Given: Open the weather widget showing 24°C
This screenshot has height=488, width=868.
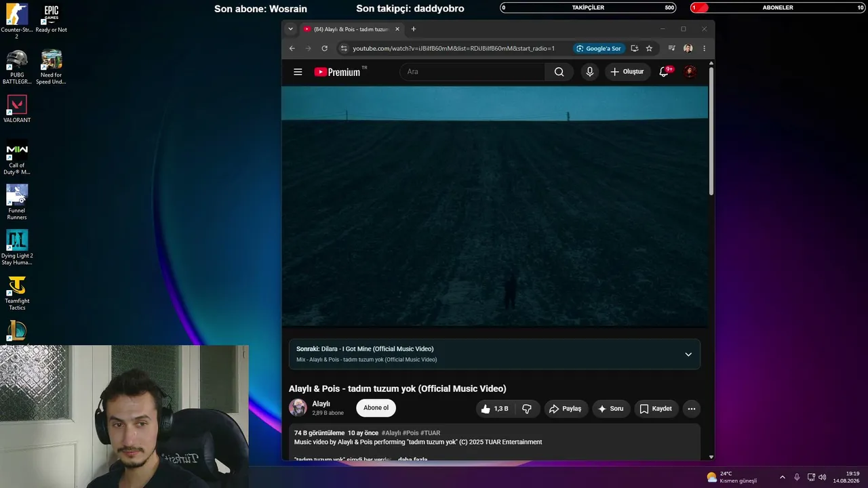Looking at the screenshot, I should [x=732, y=477].
